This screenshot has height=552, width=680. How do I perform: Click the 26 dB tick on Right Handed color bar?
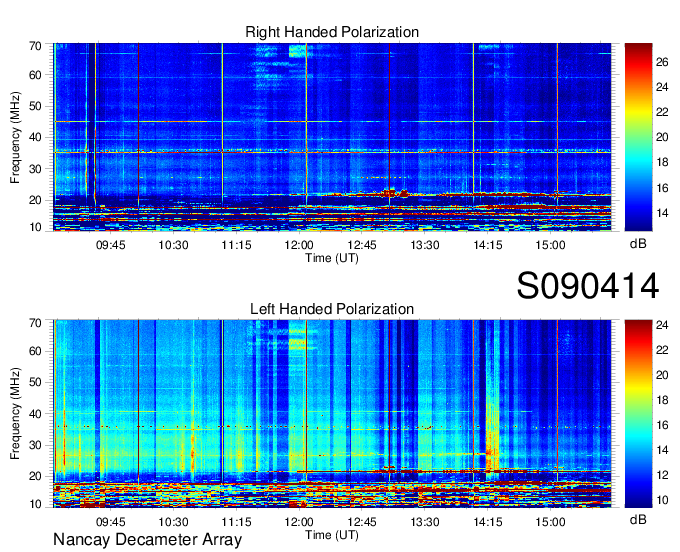point(662,62)
